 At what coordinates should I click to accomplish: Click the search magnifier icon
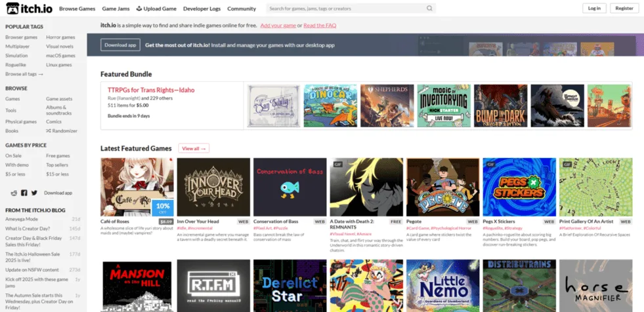[429, 9]
